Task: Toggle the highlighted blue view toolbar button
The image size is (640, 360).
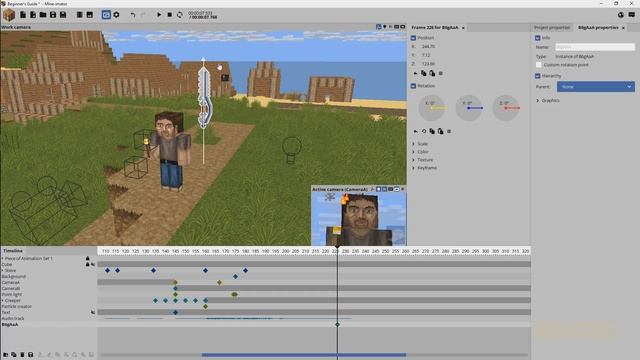Action: pyautogui.click(x=106, y=15)
